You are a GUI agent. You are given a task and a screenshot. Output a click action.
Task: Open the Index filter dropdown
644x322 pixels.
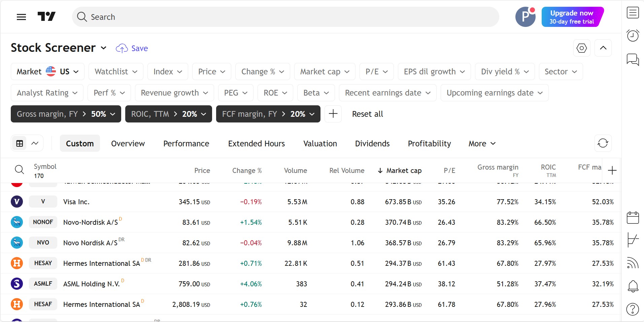tap(168, 71)
